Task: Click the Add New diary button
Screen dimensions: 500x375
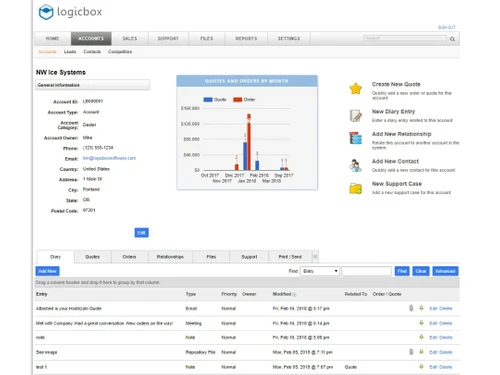Action: pos(47,271)
